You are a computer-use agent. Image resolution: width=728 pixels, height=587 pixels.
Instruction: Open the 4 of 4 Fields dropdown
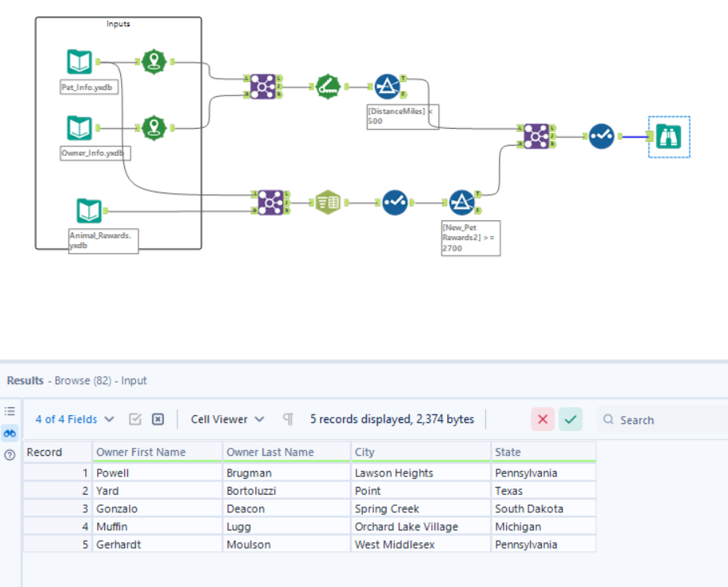pos(75,419)
